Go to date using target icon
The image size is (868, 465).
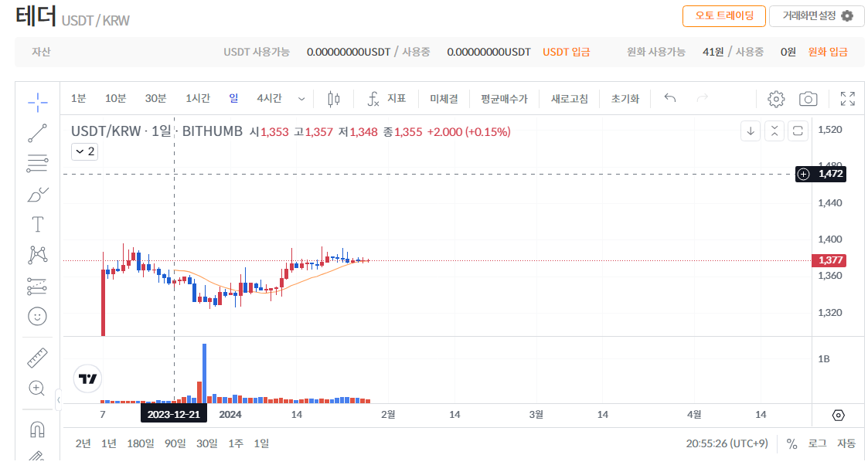tap(839, 416)
